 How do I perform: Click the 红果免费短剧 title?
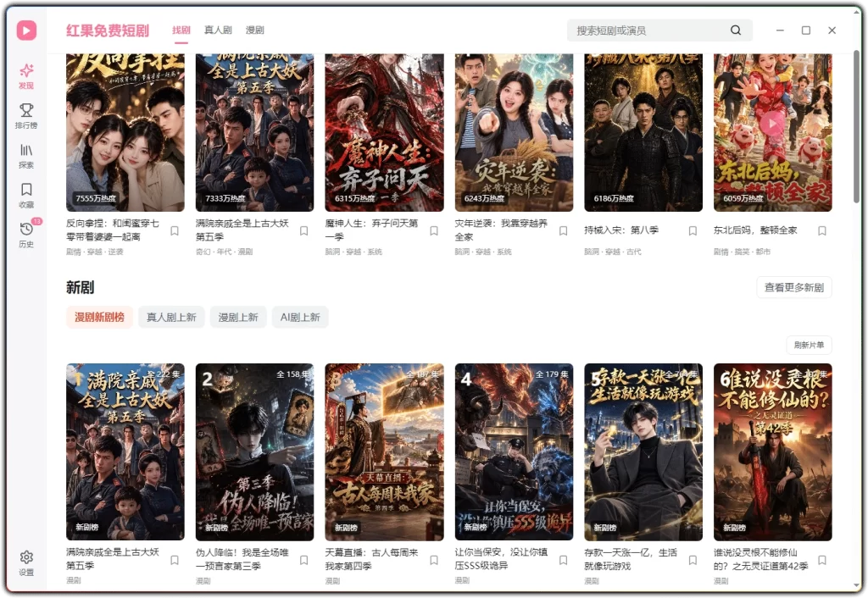(108, 30)
